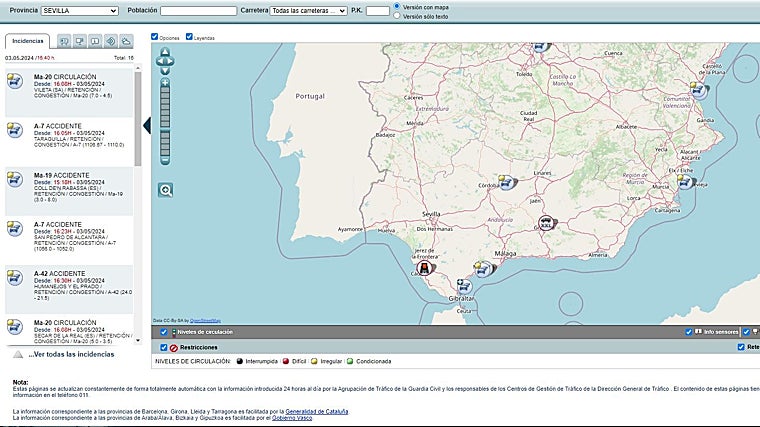Click the red roadworks marker near Cádiz
The height and width of the screenshot is (427, 760).
(425, 268)
